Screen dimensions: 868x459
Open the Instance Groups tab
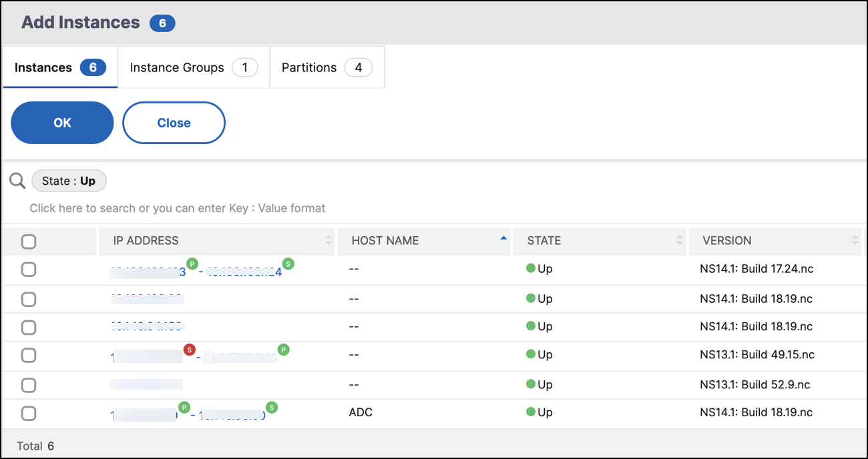click(x=194, y=67)
